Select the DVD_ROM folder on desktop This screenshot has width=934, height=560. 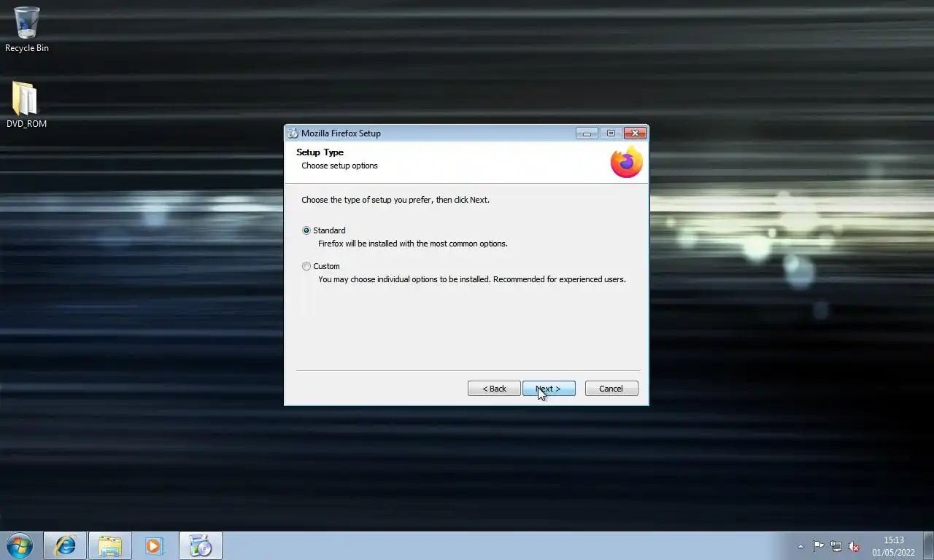(27, 105)
